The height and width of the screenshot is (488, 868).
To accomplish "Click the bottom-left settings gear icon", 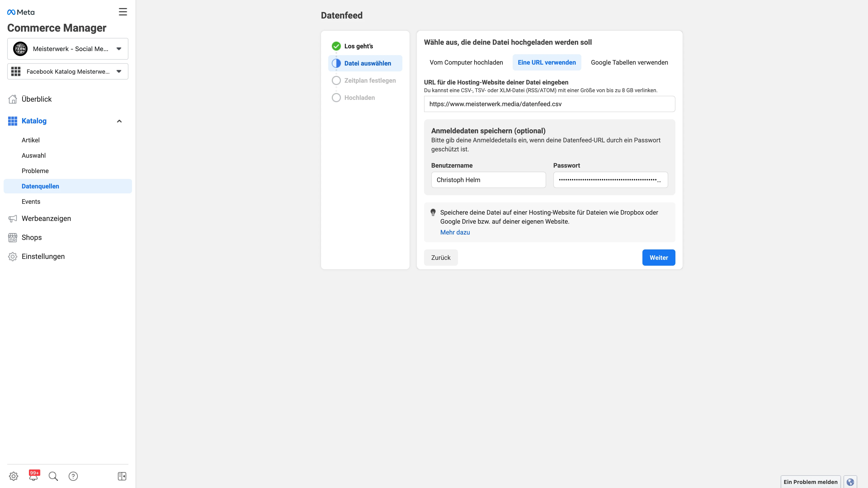I will (14, 476).
